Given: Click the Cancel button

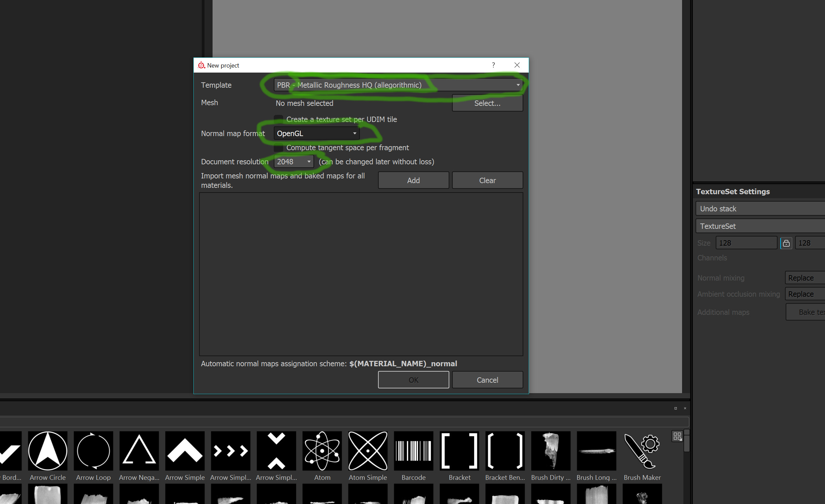Looking at the screenshot, I should tap(487, 380).
